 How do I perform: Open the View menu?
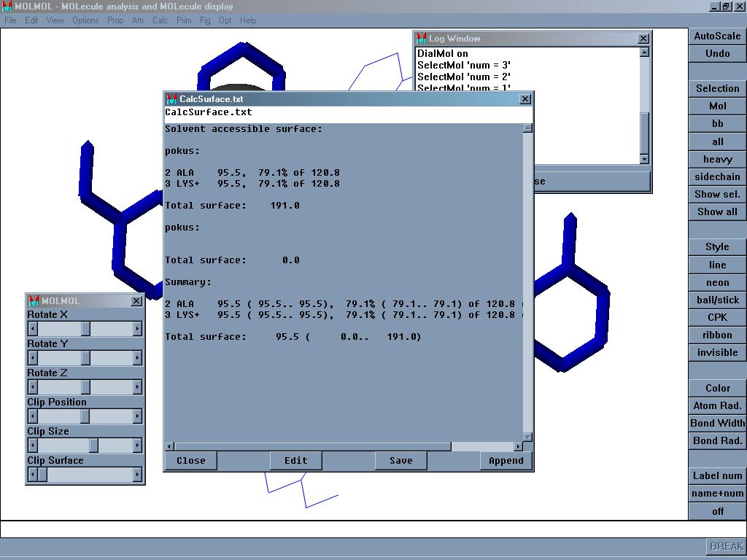click(x=55, y=20)
